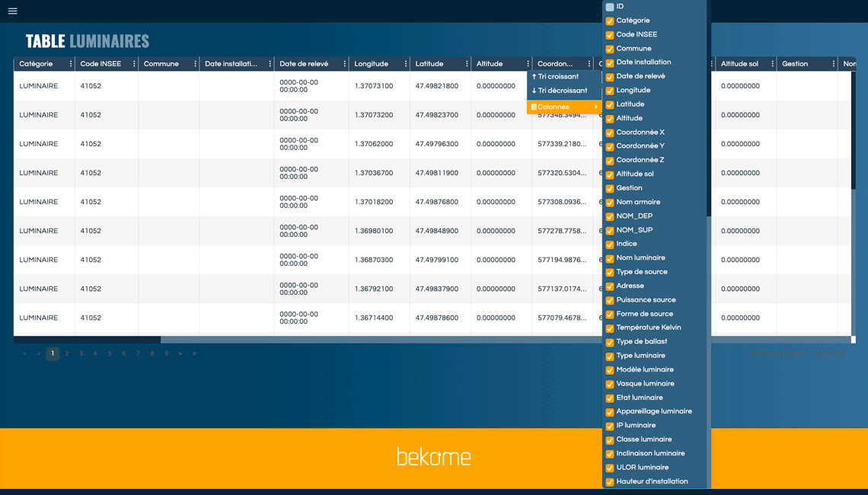Open the Catégorie column options menu icon

(71, 64)
